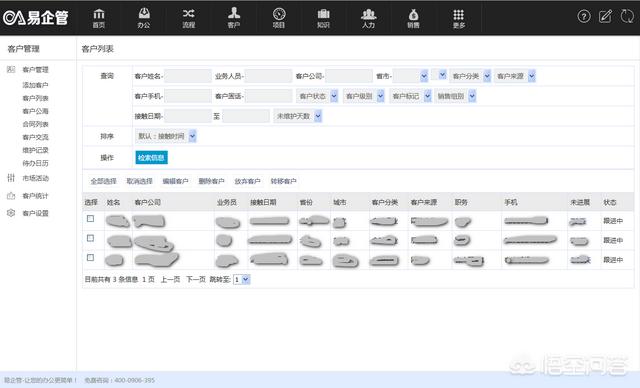Click the 取消选择 link
This screenshot has width=640, height=388.
[139, 181]
